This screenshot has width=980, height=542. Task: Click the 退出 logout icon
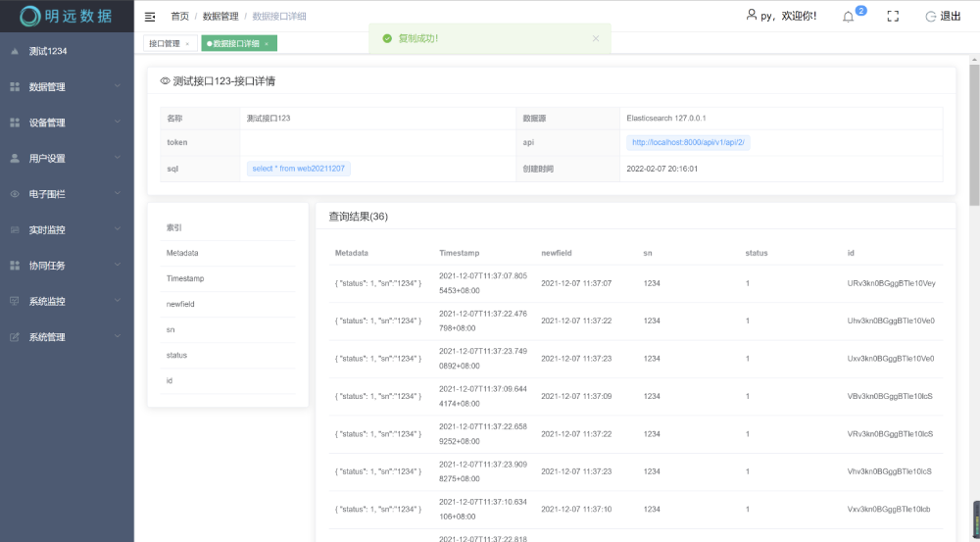(931, 17)
